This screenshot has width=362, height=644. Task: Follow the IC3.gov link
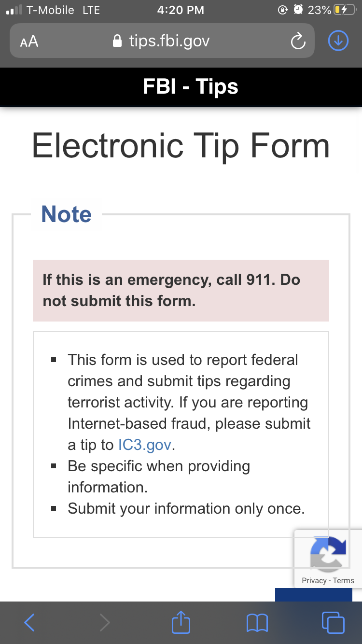(145, 445)
